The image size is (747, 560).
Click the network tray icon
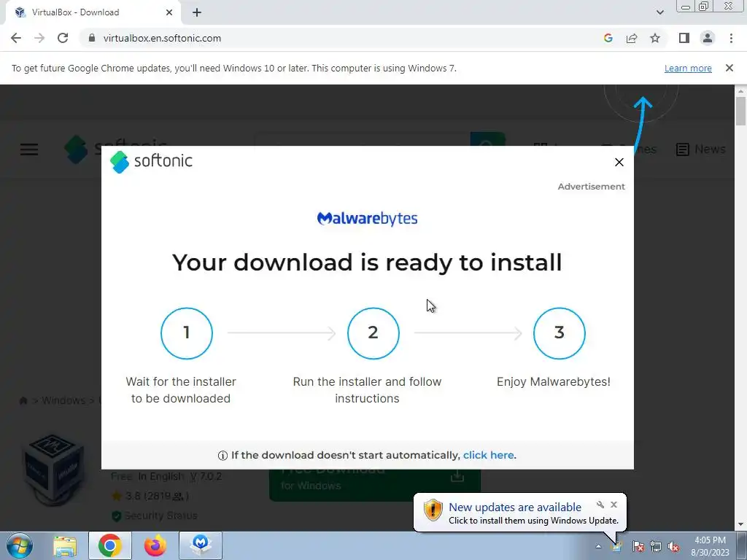656,546
